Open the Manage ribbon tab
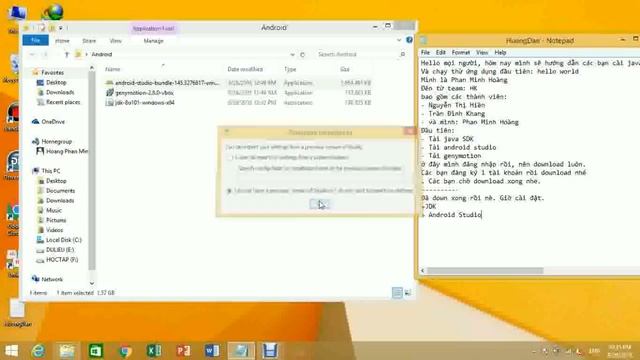 153,41
